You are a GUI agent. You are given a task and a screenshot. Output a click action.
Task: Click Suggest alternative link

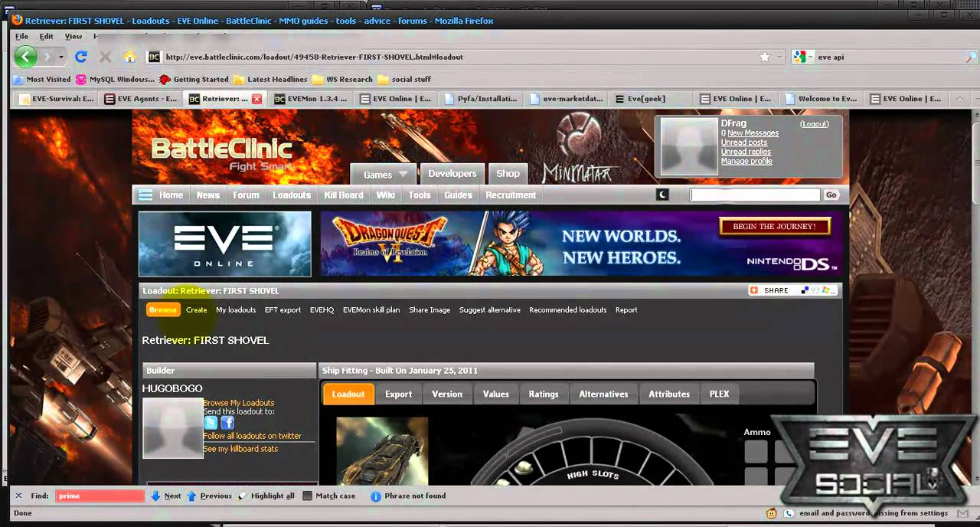tap(490, 310)
